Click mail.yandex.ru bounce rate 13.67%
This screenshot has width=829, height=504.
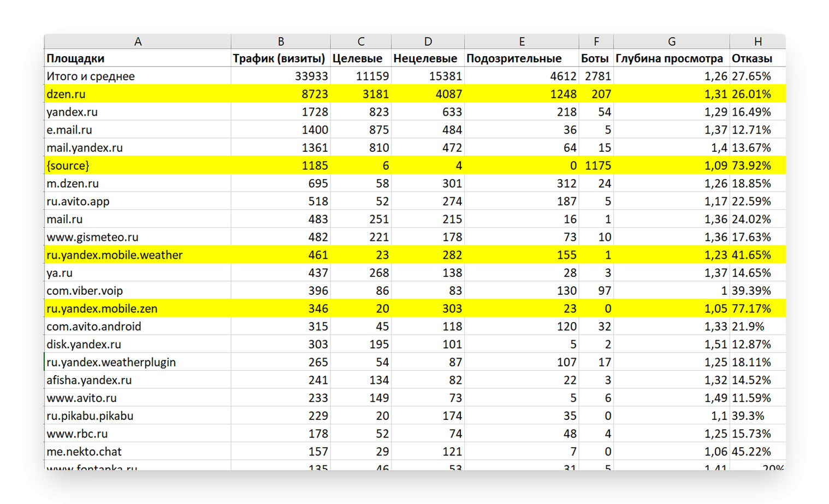click(x=758, y=147)
